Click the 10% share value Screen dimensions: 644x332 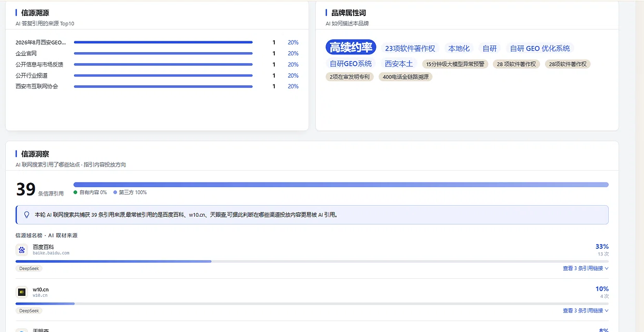[602, 289]
